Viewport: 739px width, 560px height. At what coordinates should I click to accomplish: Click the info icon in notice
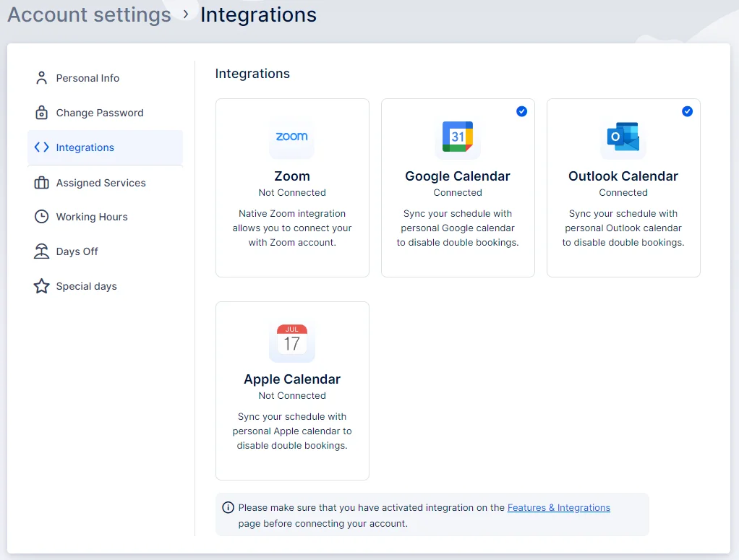click(x=228, y=508)
